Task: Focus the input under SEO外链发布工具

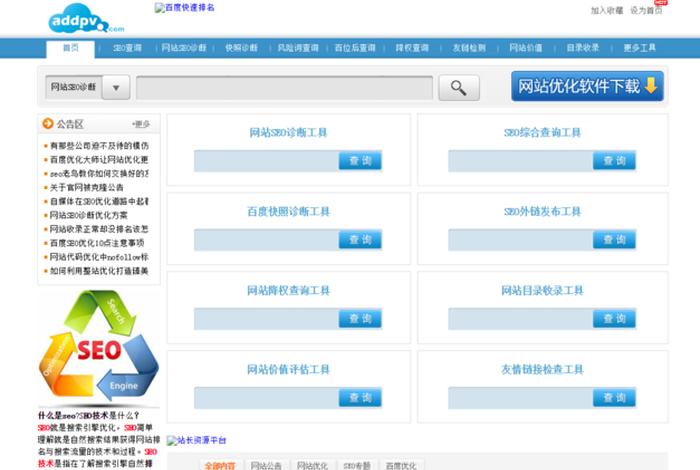Action: (521, 240)
